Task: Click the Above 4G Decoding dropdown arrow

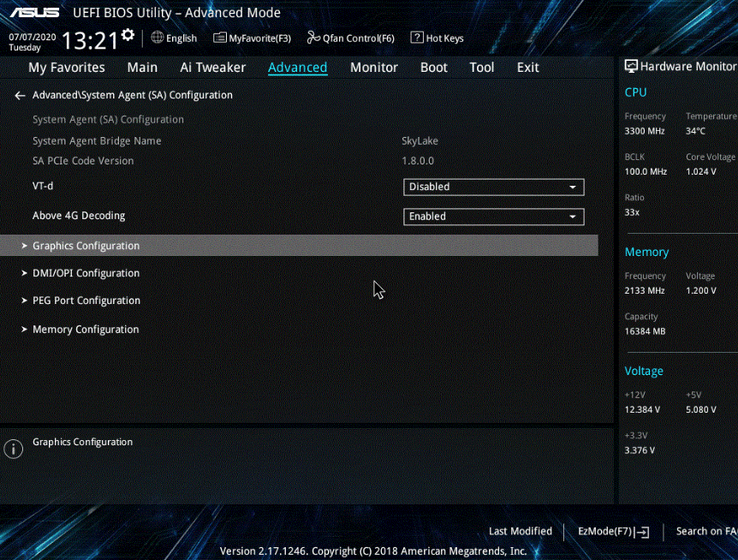Action: click(572, 217)
